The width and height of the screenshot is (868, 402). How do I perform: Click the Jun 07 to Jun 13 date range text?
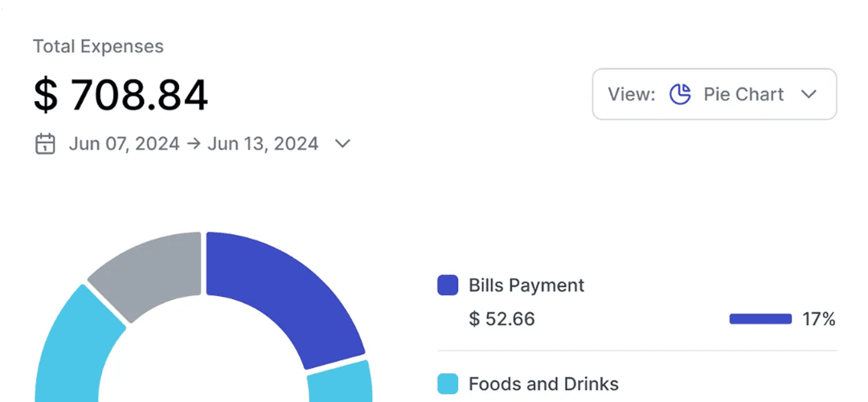point(193,144)
